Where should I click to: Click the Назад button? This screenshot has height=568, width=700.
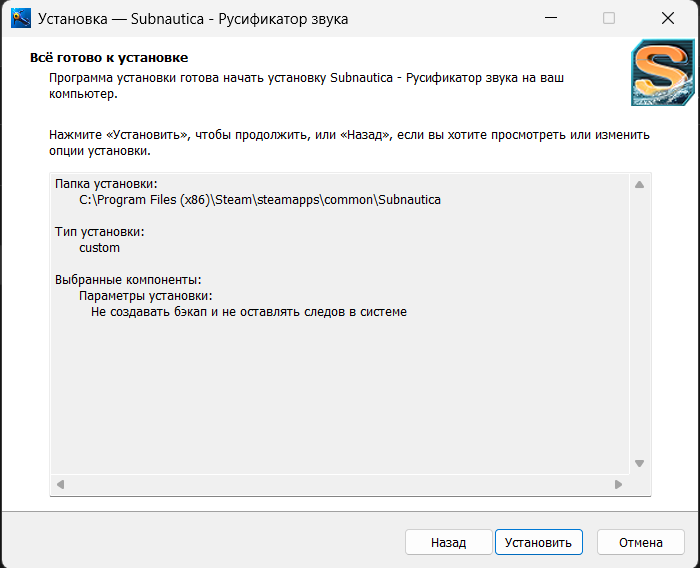pyautogui.click(x=448, y=542)
